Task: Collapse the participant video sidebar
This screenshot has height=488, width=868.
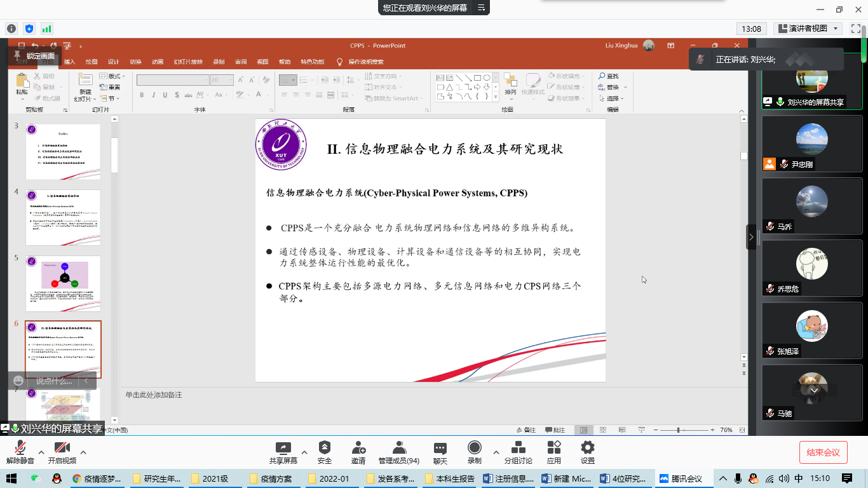Action: (751, 237)
